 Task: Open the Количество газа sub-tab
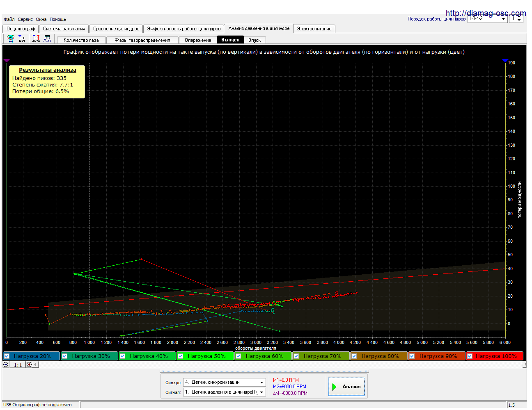click(x=81, y=40)
